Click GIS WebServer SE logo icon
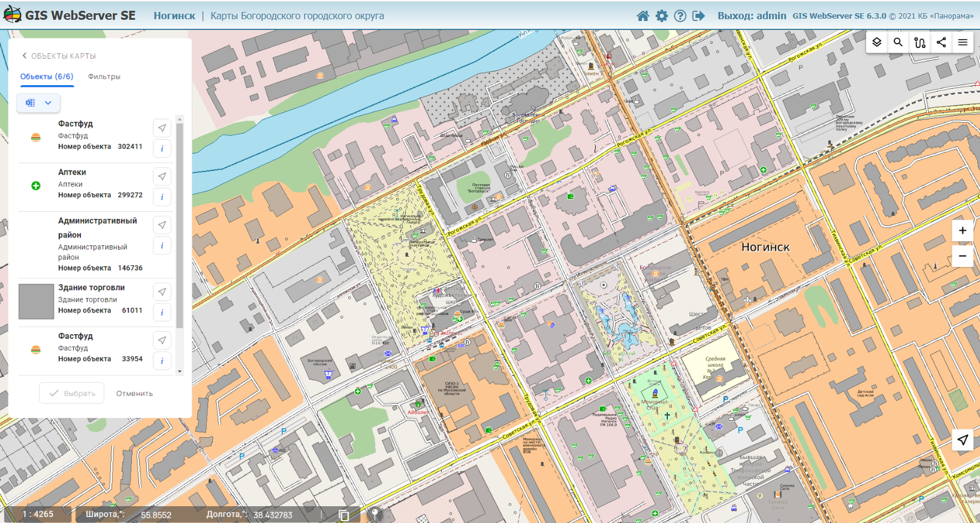 tap(12, 15)
